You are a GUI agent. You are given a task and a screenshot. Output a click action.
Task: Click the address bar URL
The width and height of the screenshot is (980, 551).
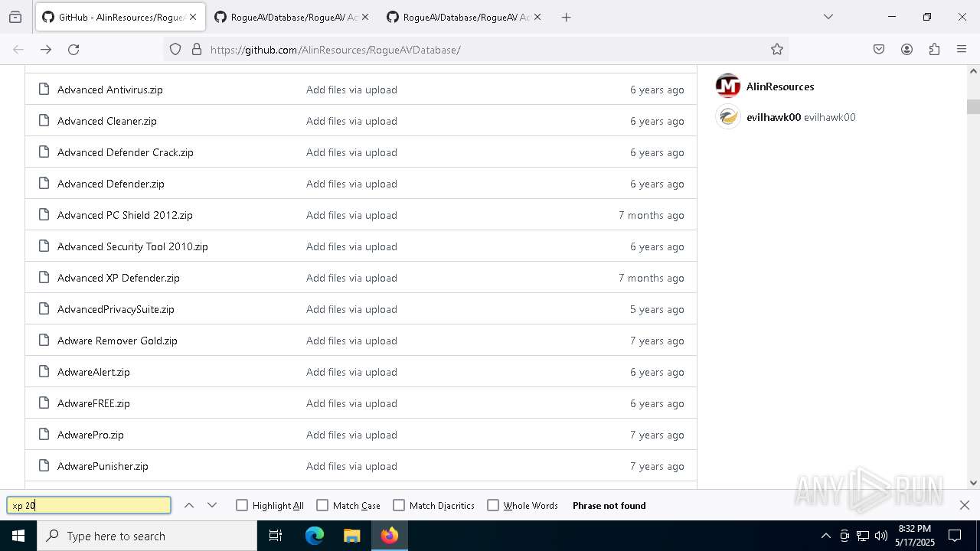point(335,50)
